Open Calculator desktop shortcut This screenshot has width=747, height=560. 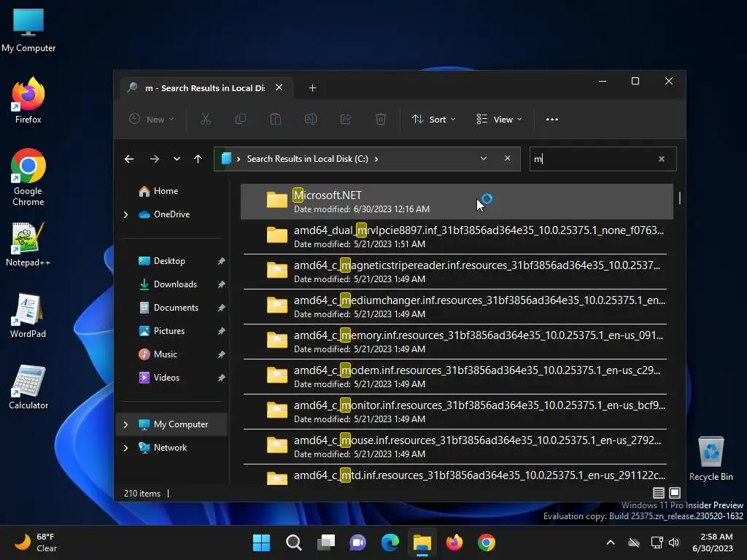click(28, 386)
